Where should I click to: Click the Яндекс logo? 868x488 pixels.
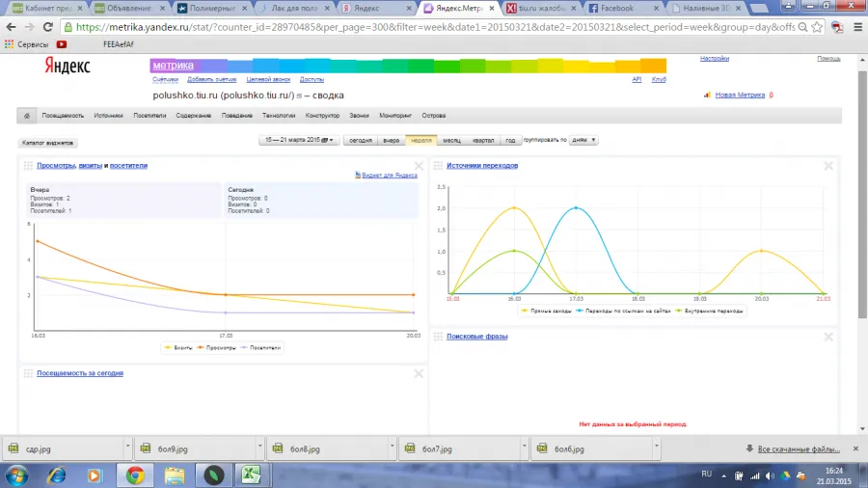[x=68, y=66]
